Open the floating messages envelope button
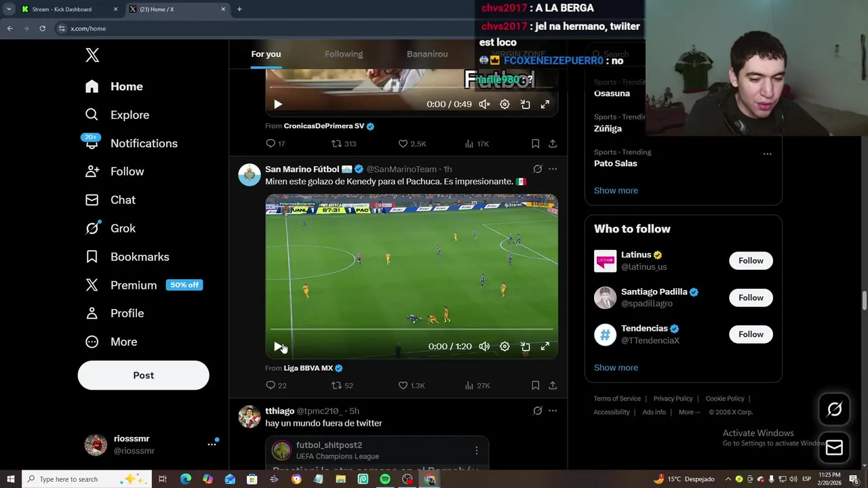This screenshot has height=488, width=868. (x=834, y=448)
